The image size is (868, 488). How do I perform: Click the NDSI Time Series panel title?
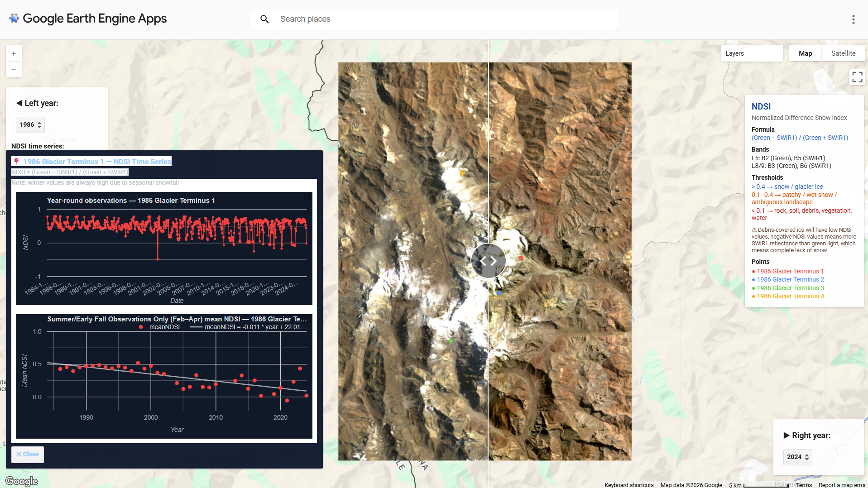[97, 162]
